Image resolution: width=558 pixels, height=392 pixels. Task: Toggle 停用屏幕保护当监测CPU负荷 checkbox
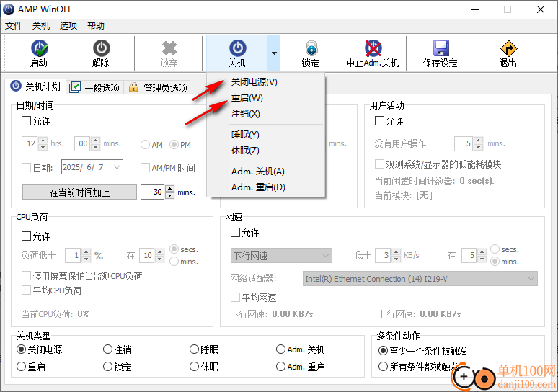(27, 276)
